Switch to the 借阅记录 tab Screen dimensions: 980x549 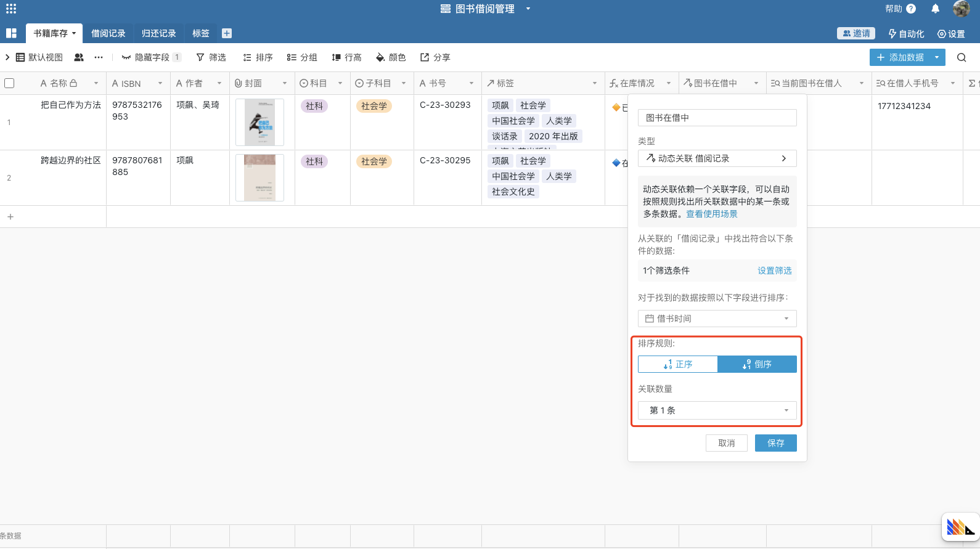point(108,33)
